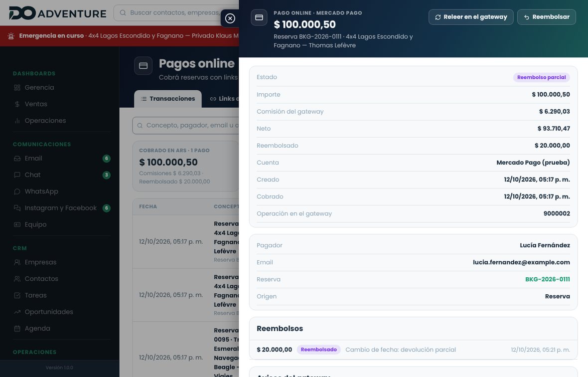Viewport: 588px width, 377px height.
Task: Click email lucia.fernandez@example.com
Action: [x=521, y=262]
